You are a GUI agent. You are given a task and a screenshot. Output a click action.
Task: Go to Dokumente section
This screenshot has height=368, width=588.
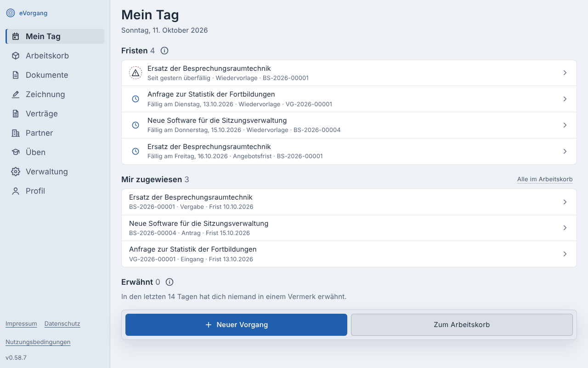click(x=55, y=75)
